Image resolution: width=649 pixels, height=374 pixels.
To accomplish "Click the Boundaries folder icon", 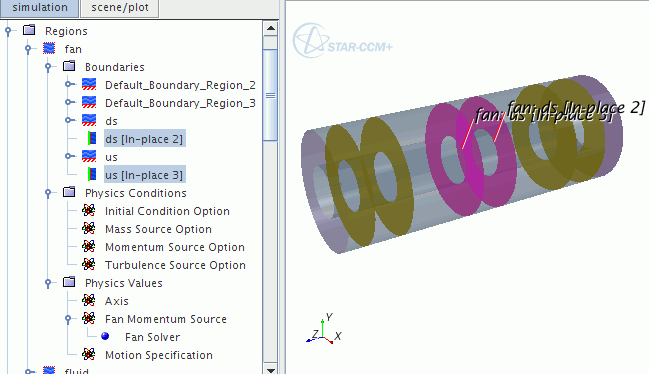I will (69, 66).
